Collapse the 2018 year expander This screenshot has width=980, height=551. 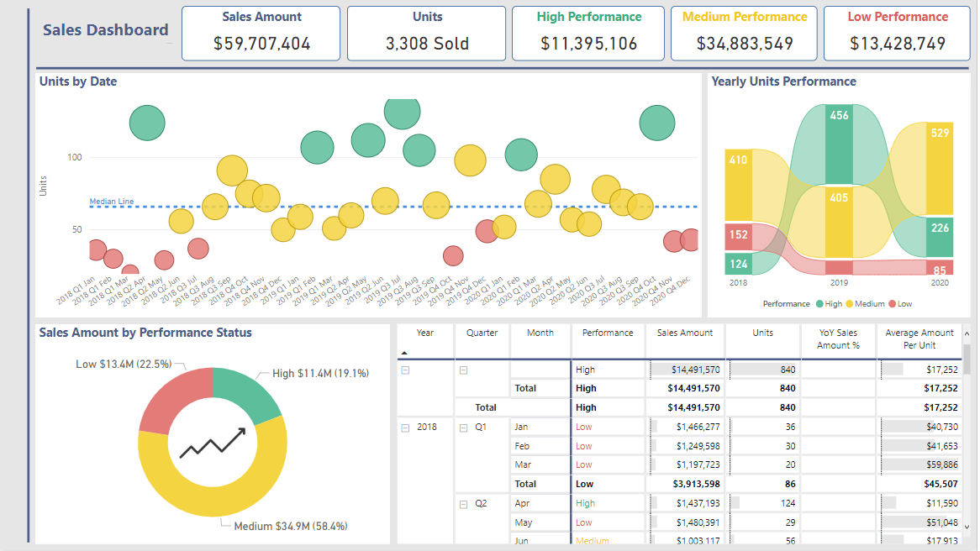[405, 428]
